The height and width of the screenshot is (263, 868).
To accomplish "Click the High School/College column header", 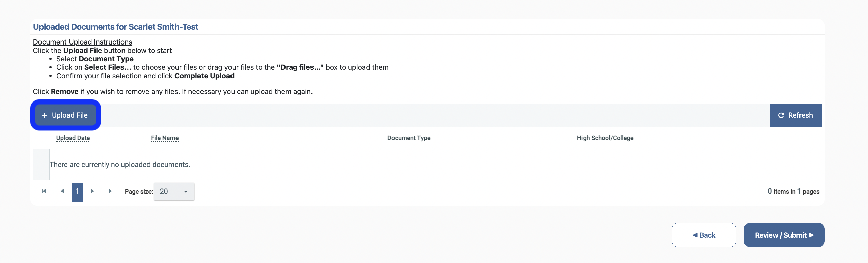I will point(605,138).
